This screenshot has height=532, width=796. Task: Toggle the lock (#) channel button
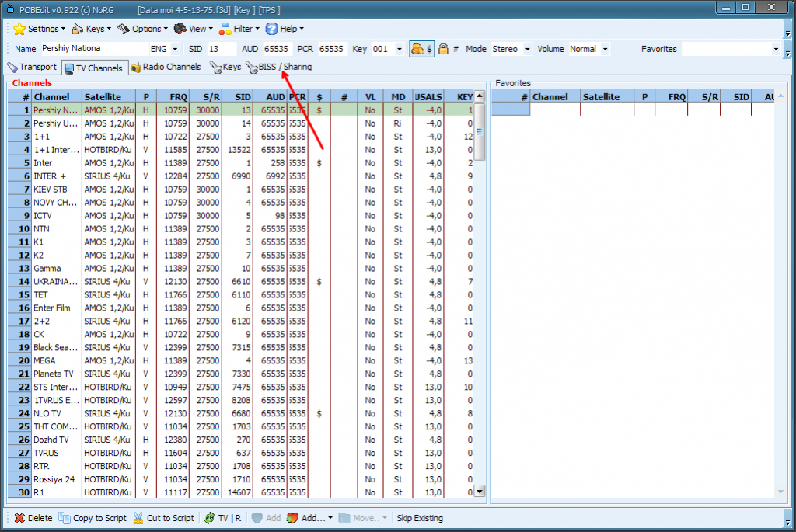pyautogui.click(x=449, y=49)
